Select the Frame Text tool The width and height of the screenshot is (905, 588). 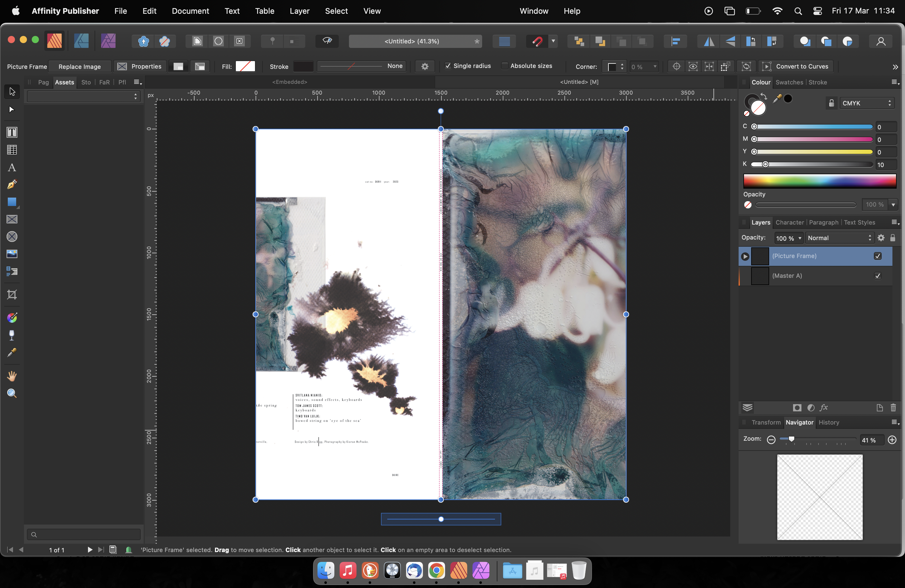coord(12,132)
